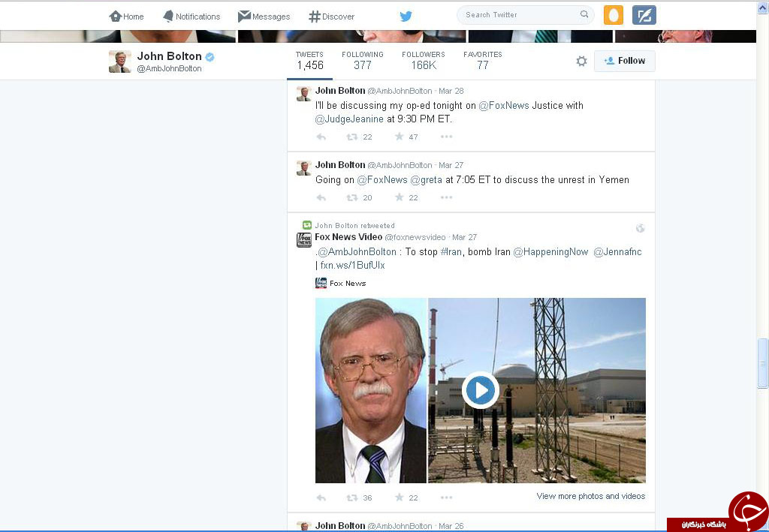Click the small Fox News card logo
The image size is (769, 532).
(321, 283)
